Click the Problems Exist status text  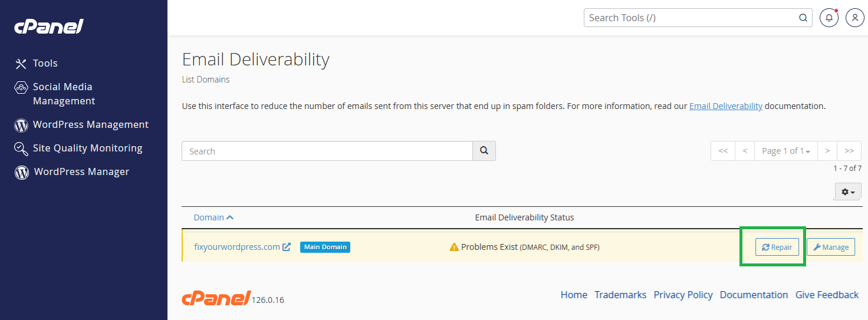[x=530, y=247]
